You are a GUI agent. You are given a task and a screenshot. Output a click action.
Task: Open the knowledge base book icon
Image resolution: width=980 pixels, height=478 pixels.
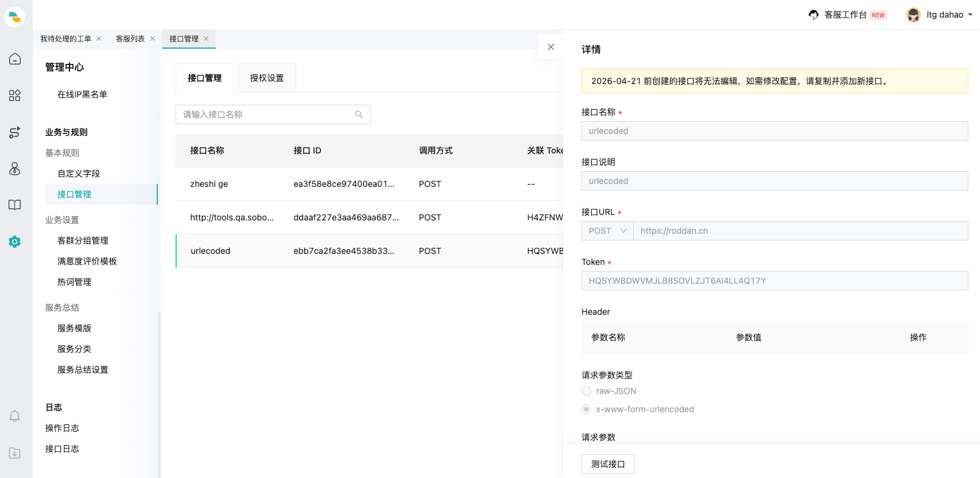pos(15,205)
